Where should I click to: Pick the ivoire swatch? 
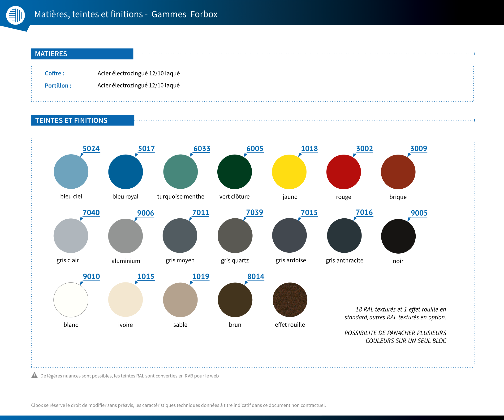point(125,299)
